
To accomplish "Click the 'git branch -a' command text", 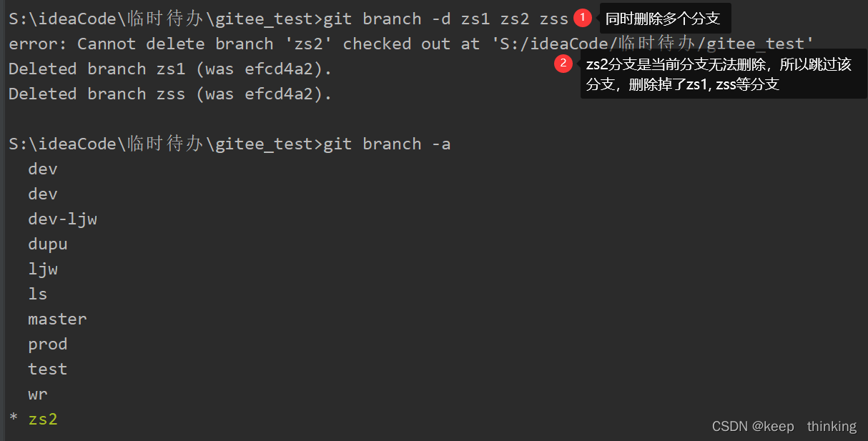I will tap(387, 144).
